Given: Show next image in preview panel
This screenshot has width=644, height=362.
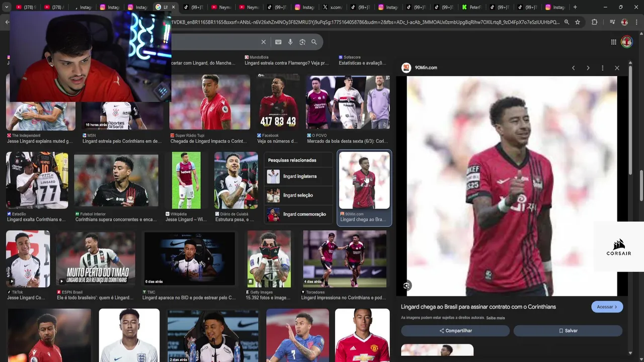Looking at the screenshot, I should tap(588, 68).
